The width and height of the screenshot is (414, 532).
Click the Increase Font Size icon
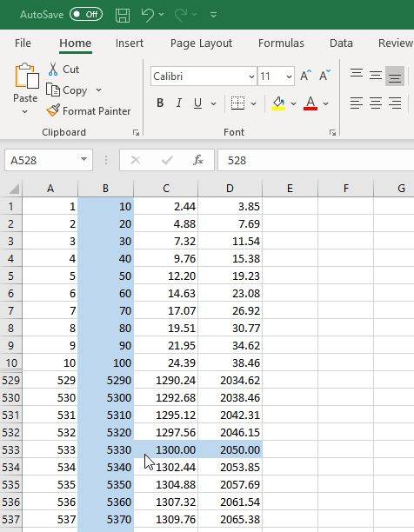coord(306,76)
